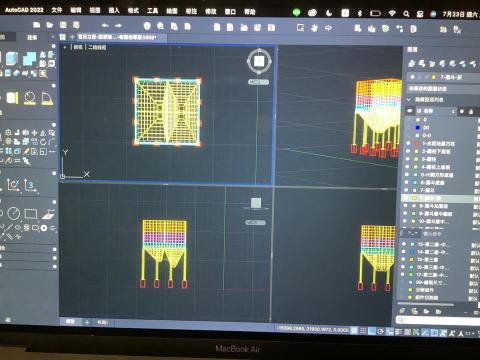Switch to the second layout tab at the bottom
The width and height of the screenshot is (480, 360).
pos(103,322)
